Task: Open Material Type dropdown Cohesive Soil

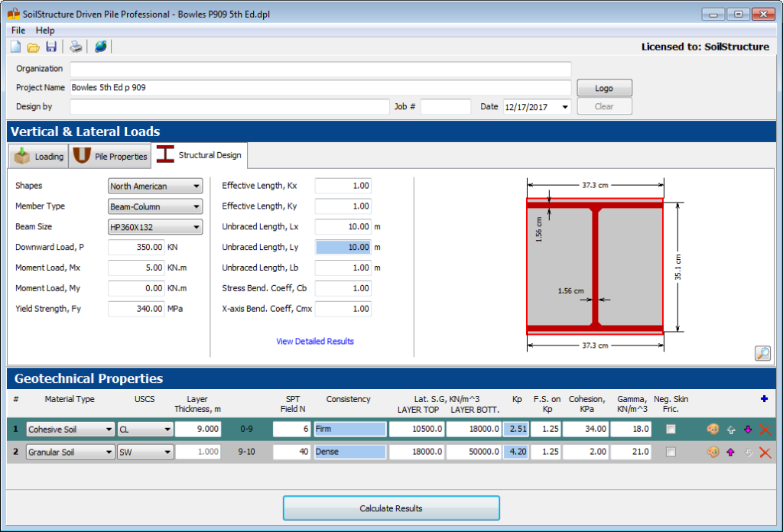Action: coord(70,430)
